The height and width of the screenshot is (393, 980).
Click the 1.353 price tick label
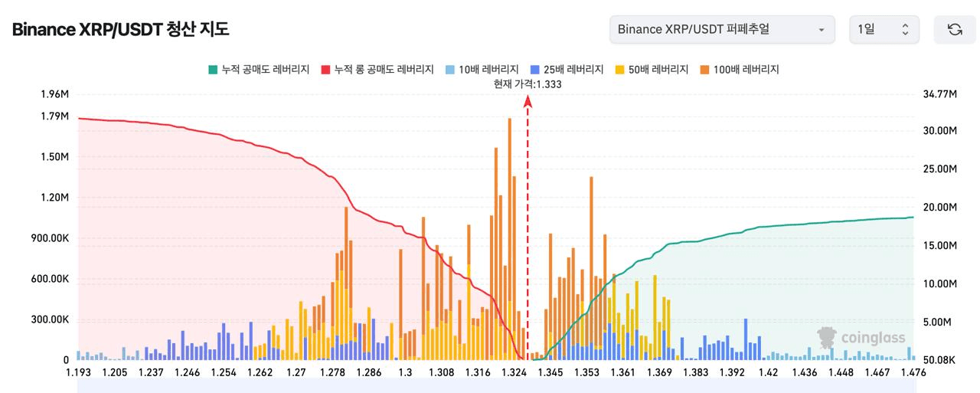[x=587, y=372]
